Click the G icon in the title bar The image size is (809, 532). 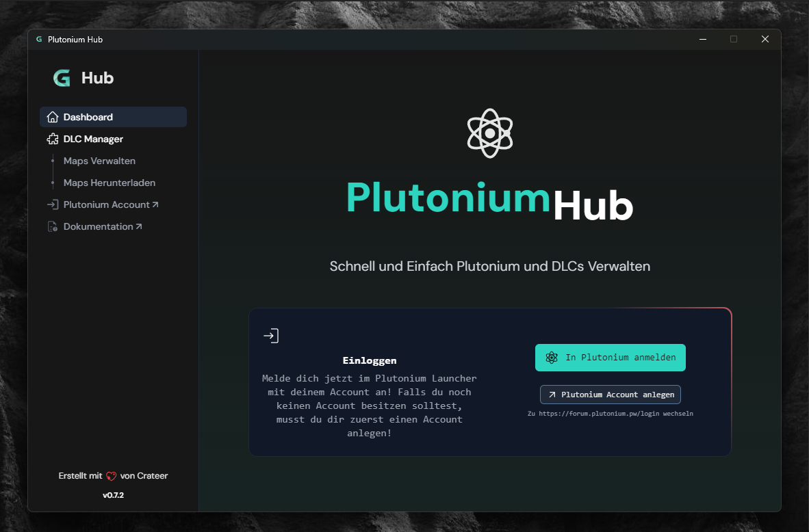[x=39, y=39]
